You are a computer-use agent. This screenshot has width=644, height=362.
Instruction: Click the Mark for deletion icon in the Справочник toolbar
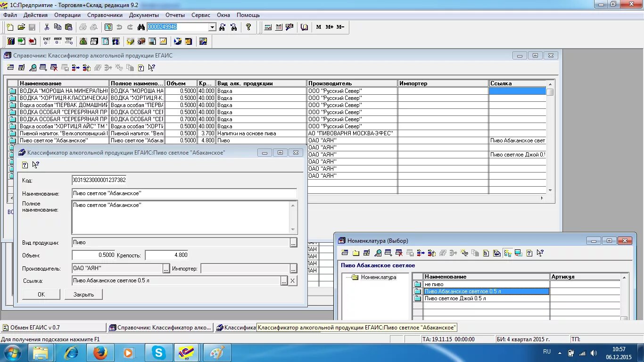pos(54,68)
